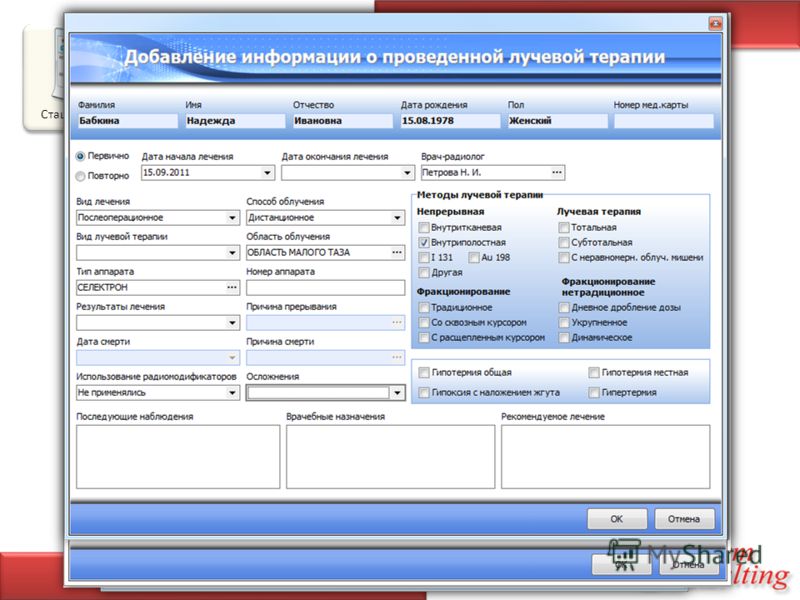Viewport: 800px width, 600px height.
Task: Open the Дата начала лечения date dropdown
Action: point(267,173)
